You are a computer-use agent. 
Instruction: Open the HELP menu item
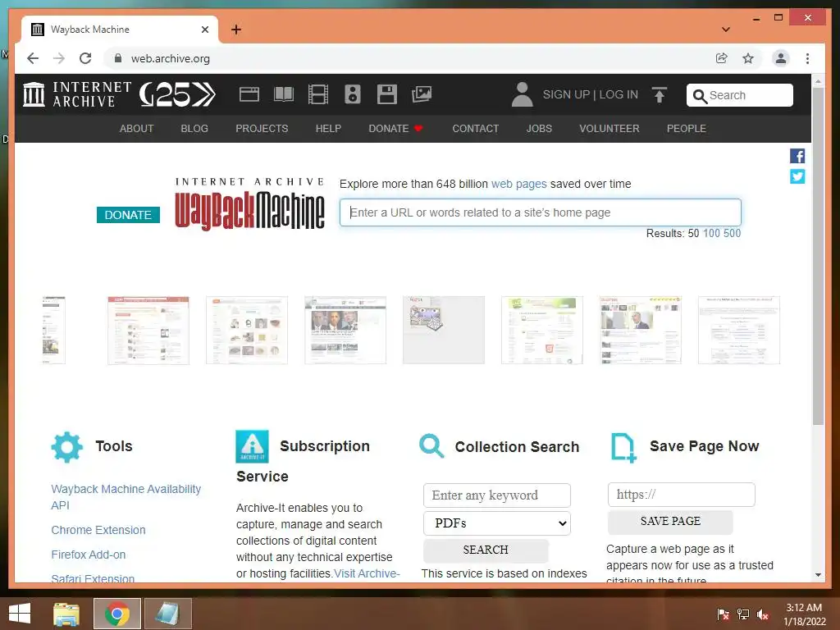click(x=328, y=129)
